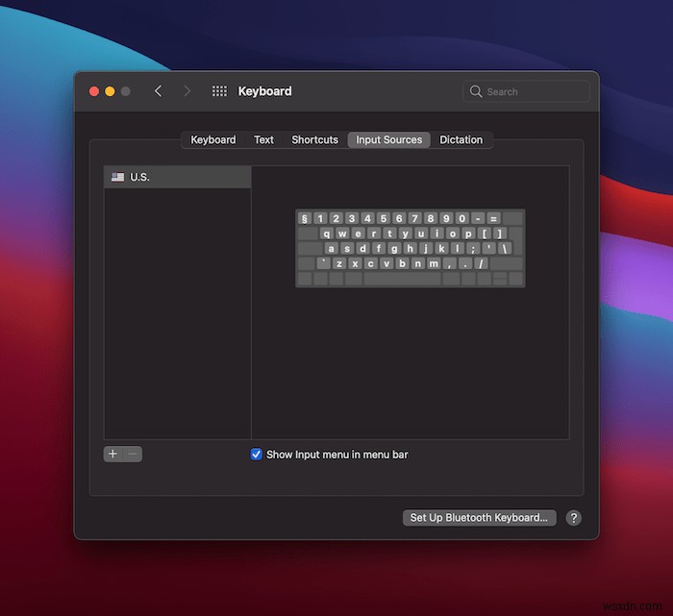Toggle Show Input menu in menu bar
The image size is (673, 616).
(x=257, y=455)
